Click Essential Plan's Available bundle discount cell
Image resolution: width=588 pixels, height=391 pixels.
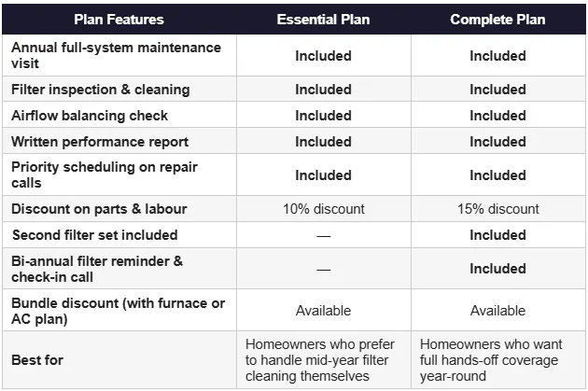click(x=323, y=311)
